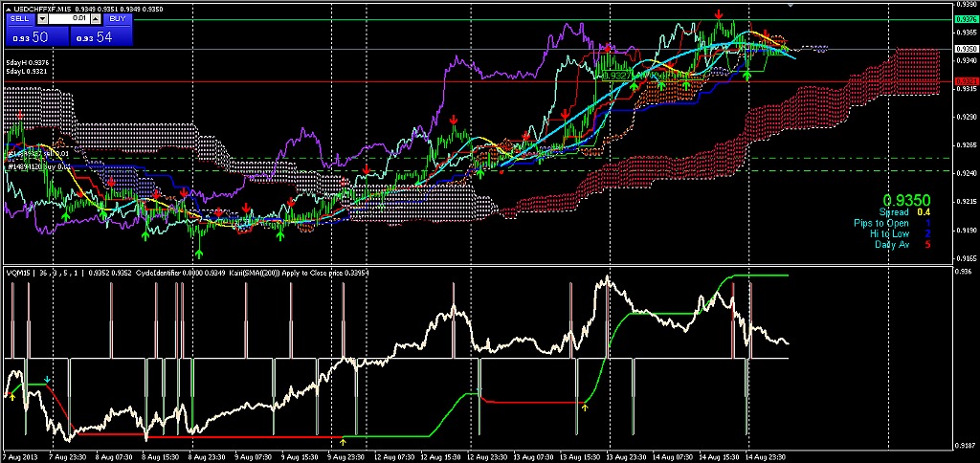Image resolution: width=980 pixels, height=463 pixels.
Task: Click the 0.9165 price scale value
Action: [x=967, y=257]
